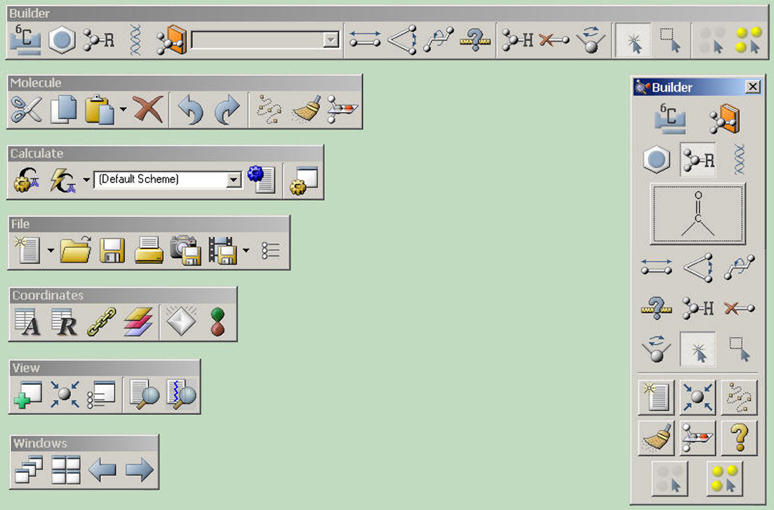The image size is (774, 510).
Task: Save with floppy disk icon in File toolbar
Action: (112, 250)
